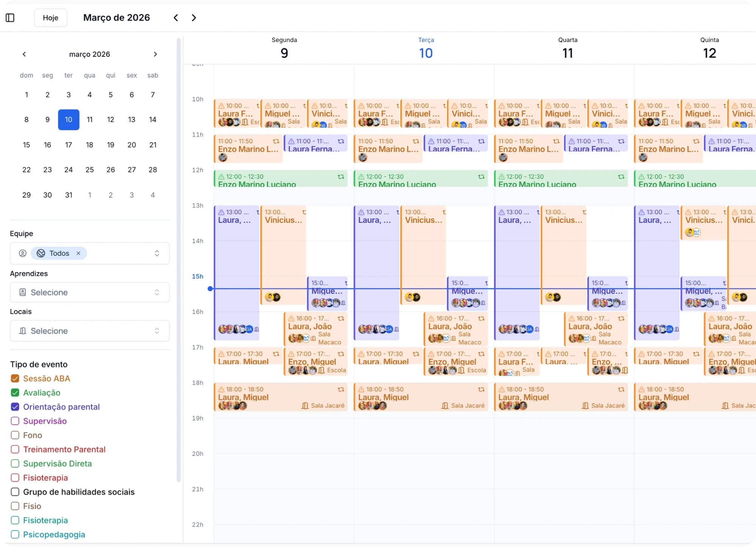Uncheck the Sessão ABA event type
The width and height of the screenshot is (756, 547).
point(15,379)
